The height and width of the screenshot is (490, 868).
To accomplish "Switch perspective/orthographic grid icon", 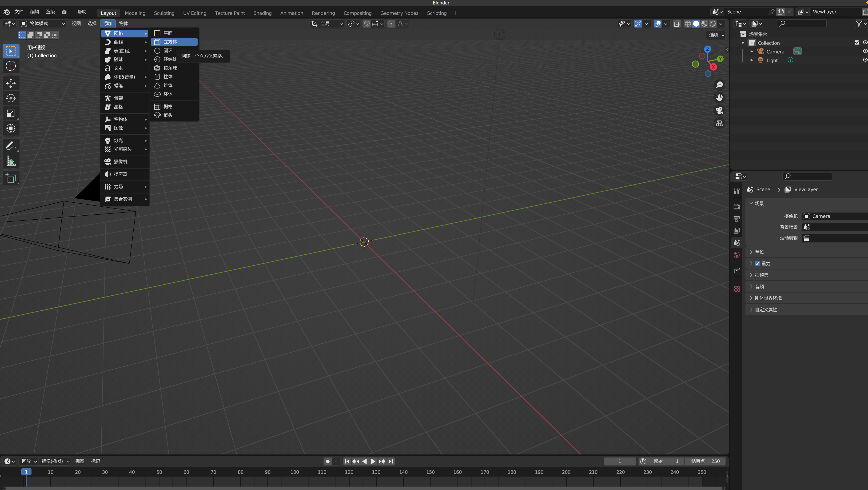I will [x=719, y=123].
